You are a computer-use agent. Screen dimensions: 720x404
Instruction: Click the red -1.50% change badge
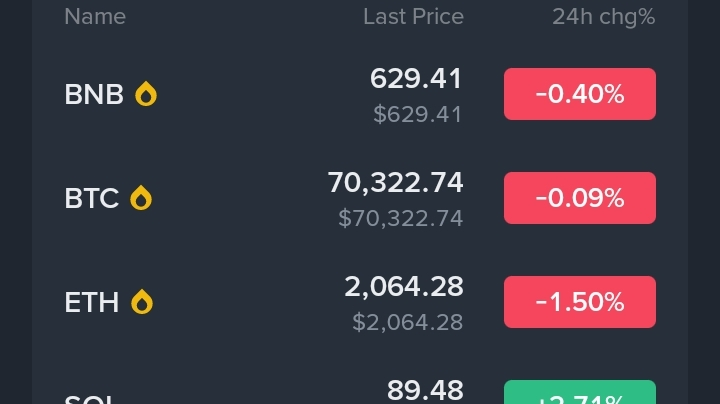[580, 302]
